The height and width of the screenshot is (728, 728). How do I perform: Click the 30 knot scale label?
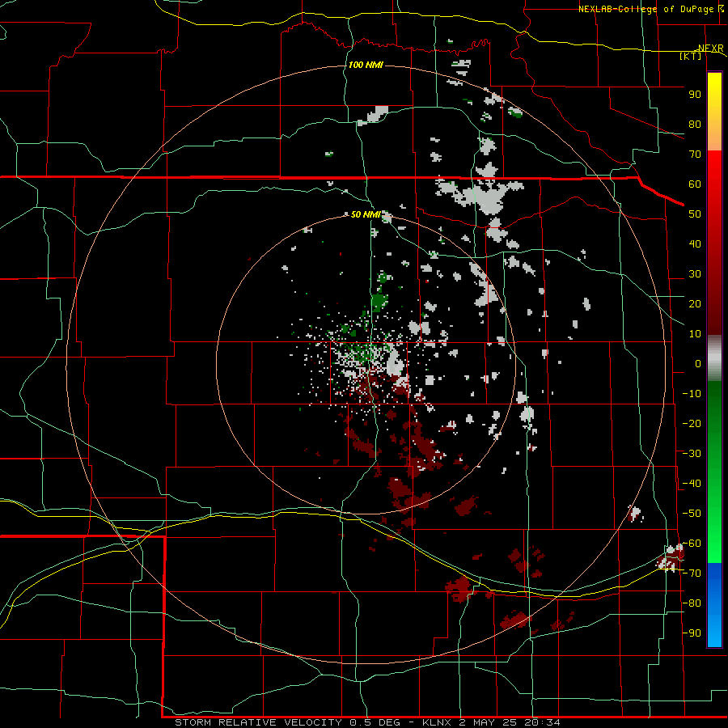point(695,274)
